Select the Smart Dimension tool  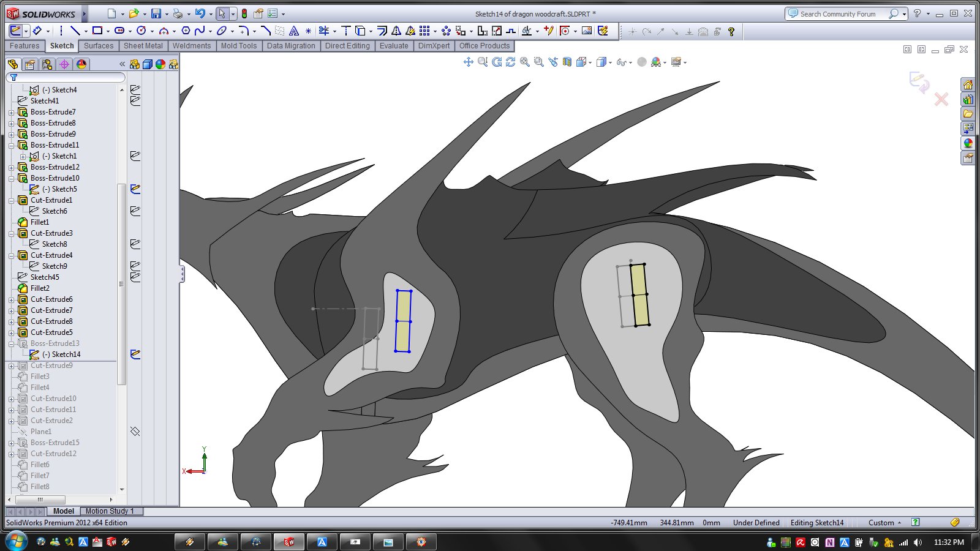coord(37,31)
